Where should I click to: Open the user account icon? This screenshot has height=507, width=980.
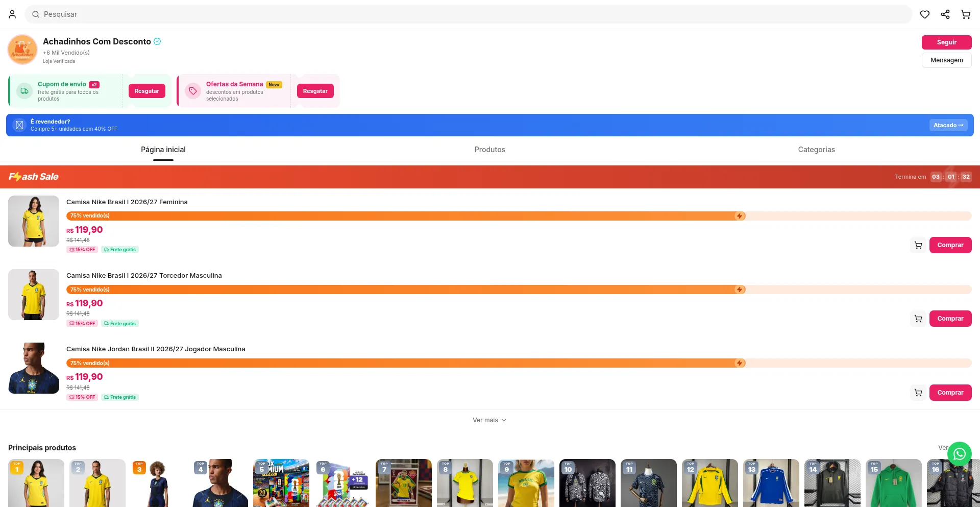coord(12,14)
